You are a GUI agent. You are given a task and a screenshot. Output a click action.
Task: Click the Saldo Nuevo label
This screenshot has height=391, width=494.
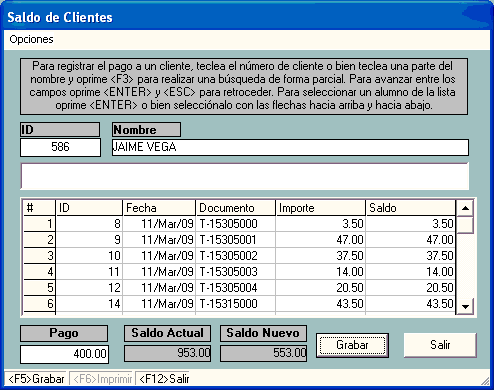263,333
